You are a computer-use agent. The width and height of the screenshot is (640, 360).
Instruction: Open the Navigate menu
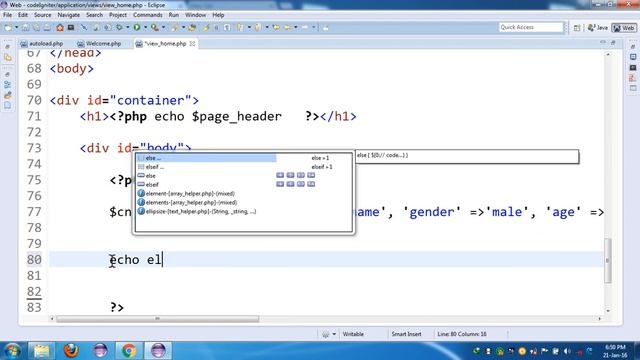pos(69,15)
